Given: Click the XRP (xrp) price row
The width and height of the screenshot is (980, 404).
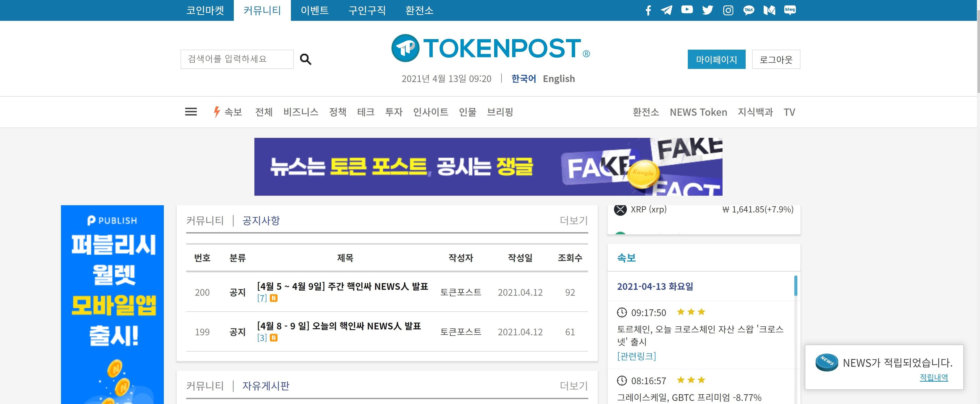Looking at the screenshot, I should pos(704,210).
